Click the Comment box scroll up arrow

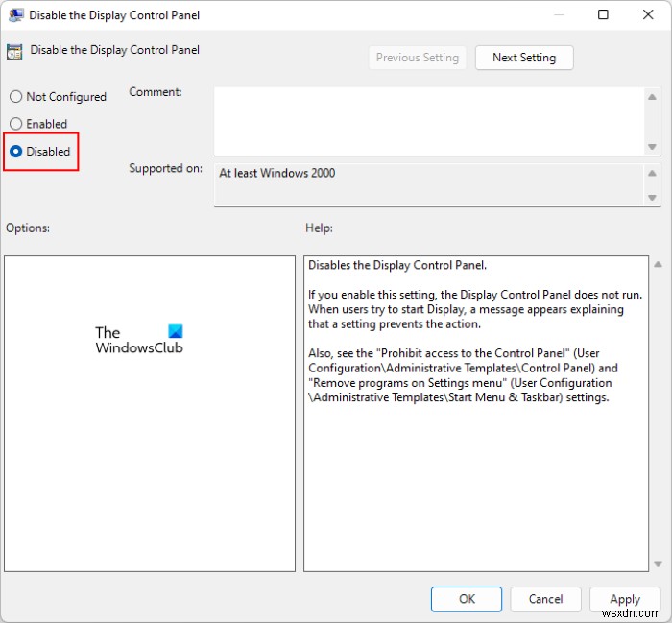click(652, 97)
